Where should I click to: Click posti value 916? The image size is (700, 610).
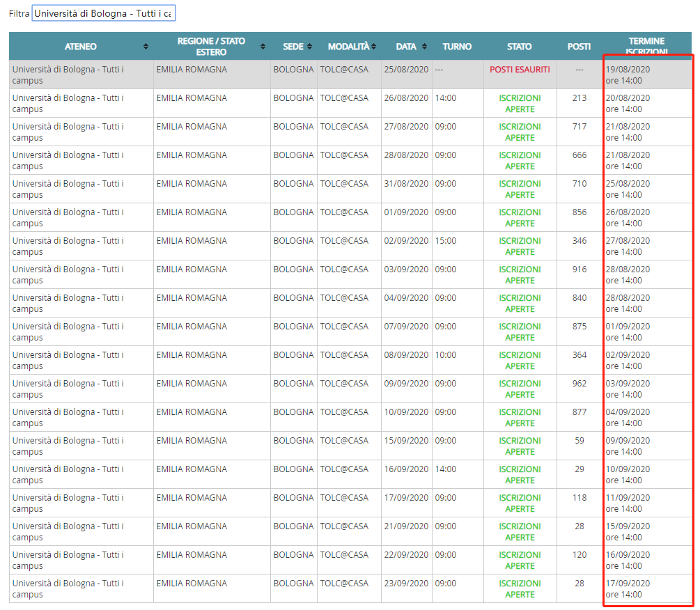(x=580, y=269)
